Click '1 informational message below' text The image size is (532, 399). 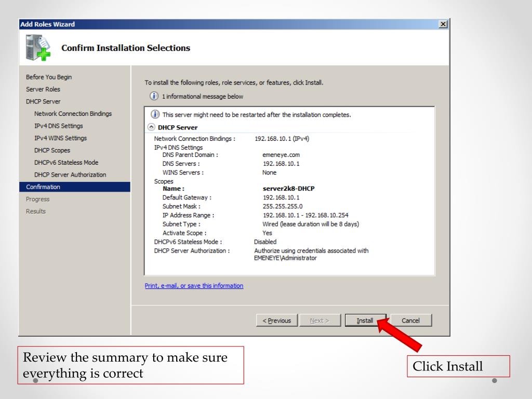click(x=203, y=96)
